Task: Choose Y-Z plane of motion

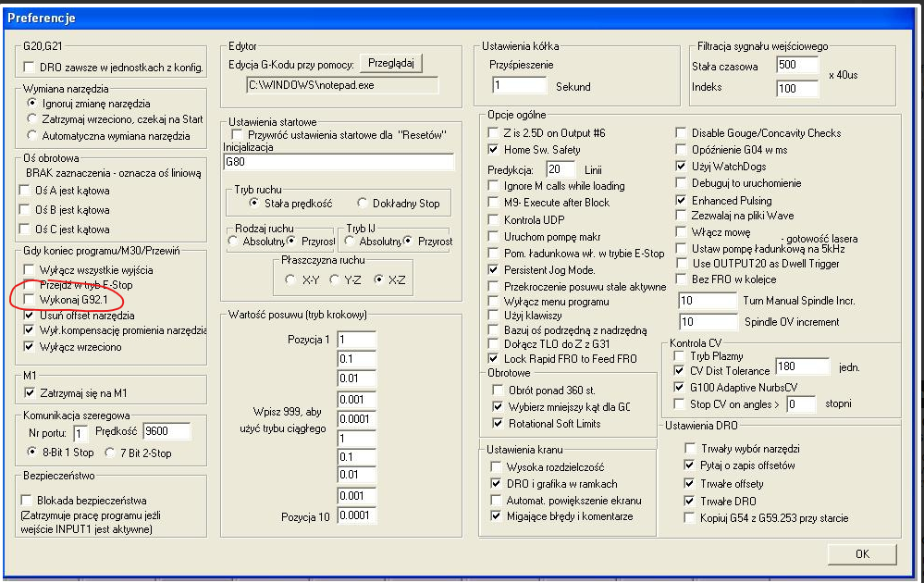Action: coord(334,279)
